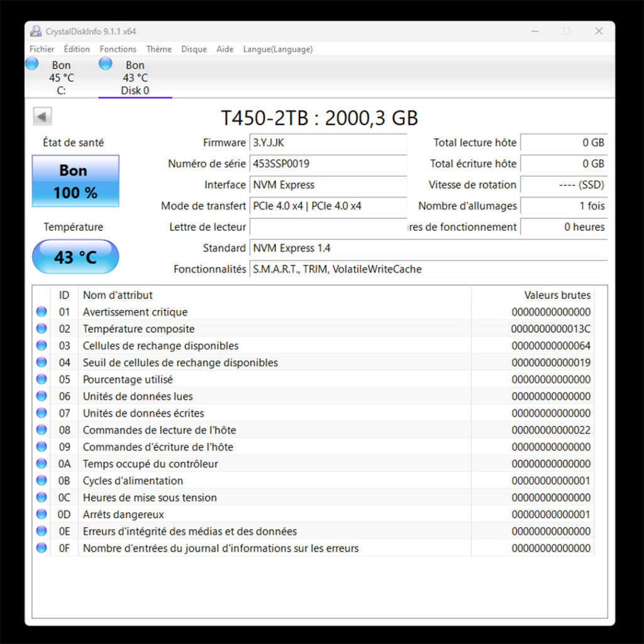Image resolution: width=644 pixels, height=644 pixels.
Task: Open the Langue(Language) menu
Action: [277, 49]
